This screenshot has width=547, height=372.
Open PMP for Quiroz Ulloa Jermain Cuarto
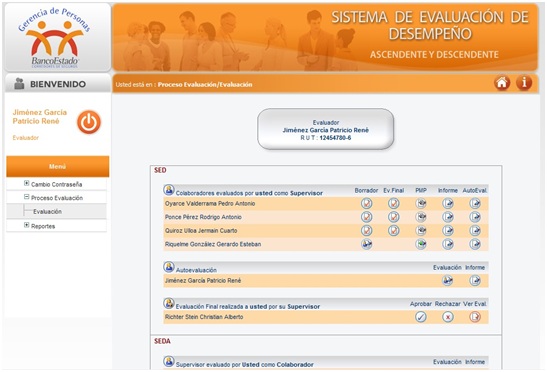421,231
